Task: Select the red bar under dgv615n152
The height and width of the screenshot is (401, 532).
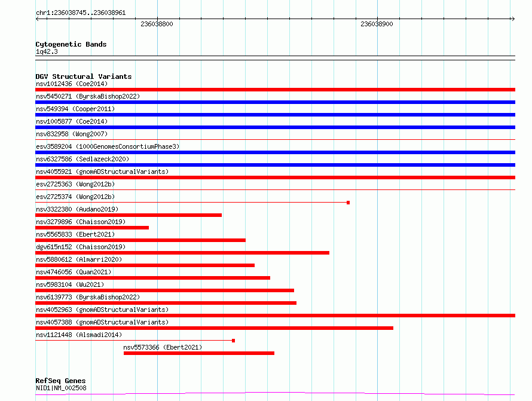Action: click(x=182, y=253)
